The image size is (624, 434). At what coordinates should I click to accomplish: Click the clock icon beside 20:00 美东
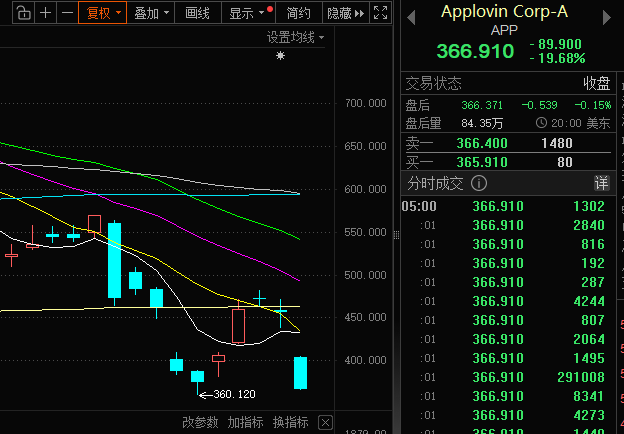(541, 123)
